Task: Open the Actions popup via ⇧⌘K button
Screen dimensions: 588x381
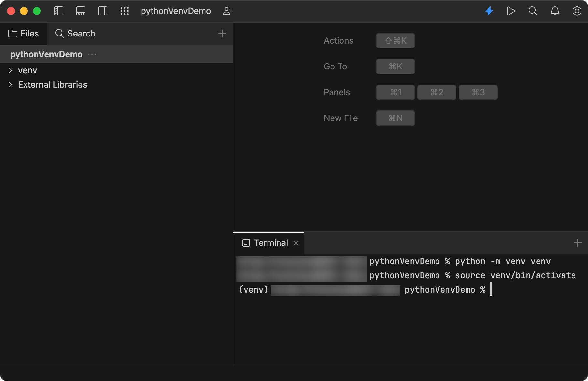Action: click(x=395, y=40)
